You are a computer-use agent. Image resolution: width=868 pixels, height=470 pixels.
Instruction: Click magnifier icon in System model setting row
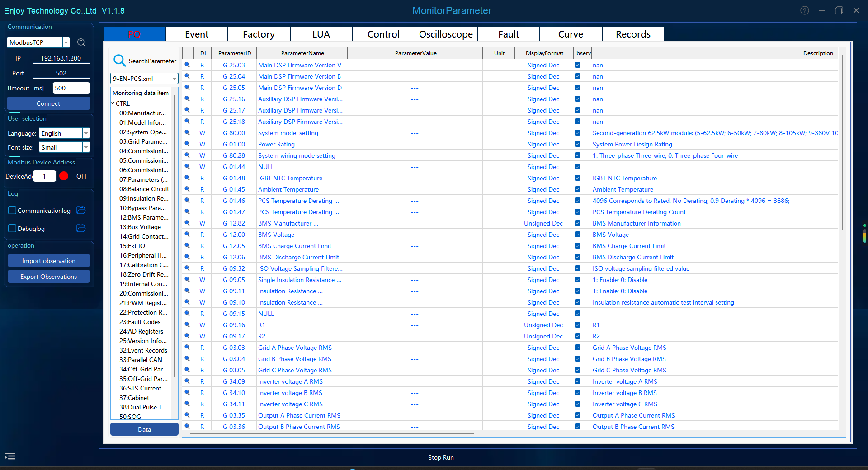tap(187, 133)
